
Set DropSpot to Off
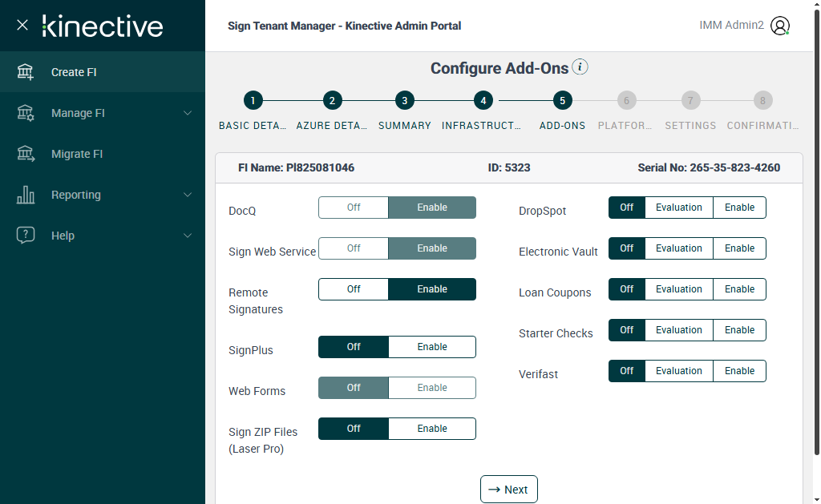[627, 208]
